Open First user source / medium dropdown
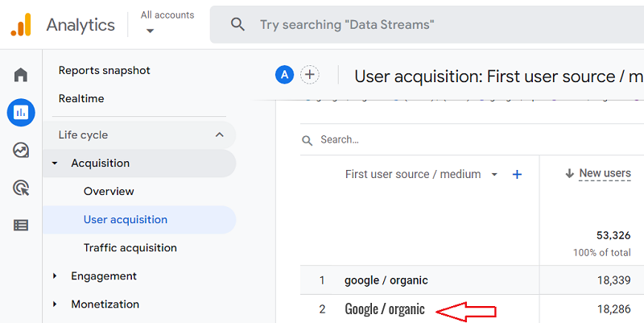 pos(494,175)
